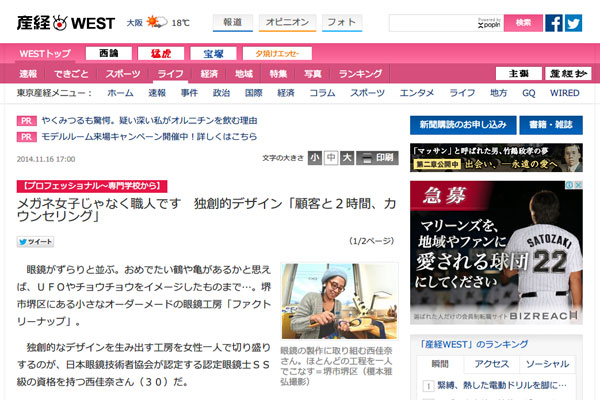Screen dimensions: 600x400
Task: Click the ツイート tweet button
Action: coord(35,242)
